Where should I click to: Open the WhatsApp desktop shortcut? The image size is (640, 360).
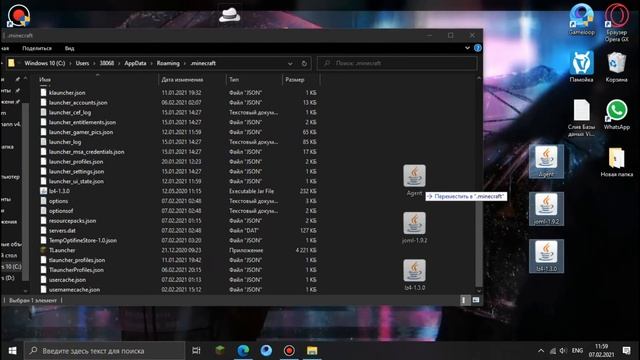[x=616, y=114]
